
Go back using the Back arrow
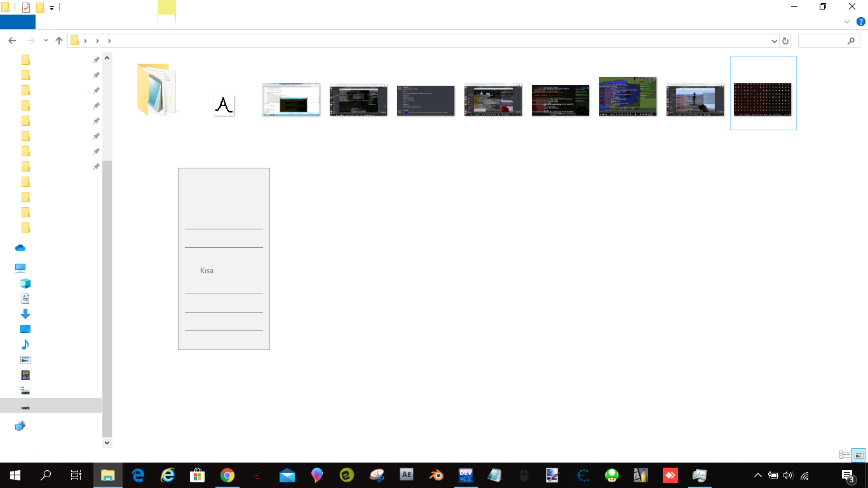coord(12,41)
